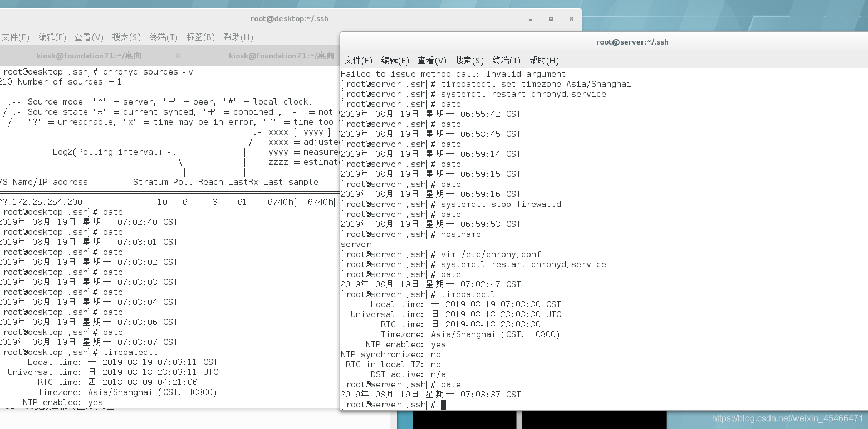Click 'vim /etc/chrony.conf' command line
868x429 pixels.
tap(441, 254)
